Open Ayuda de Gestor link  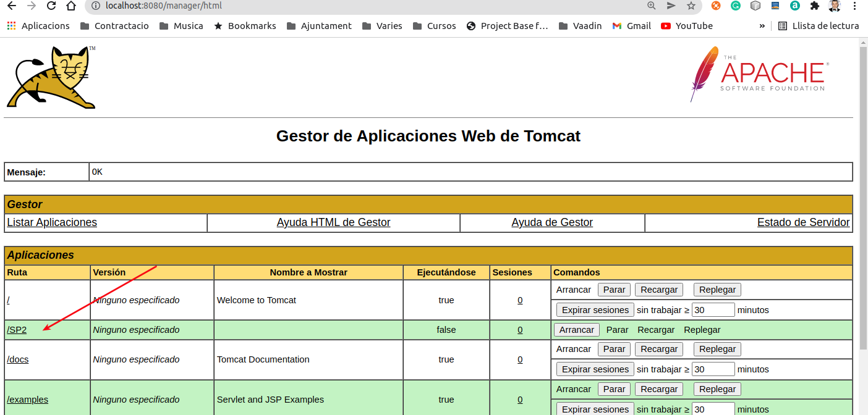(x=552, y=222)
